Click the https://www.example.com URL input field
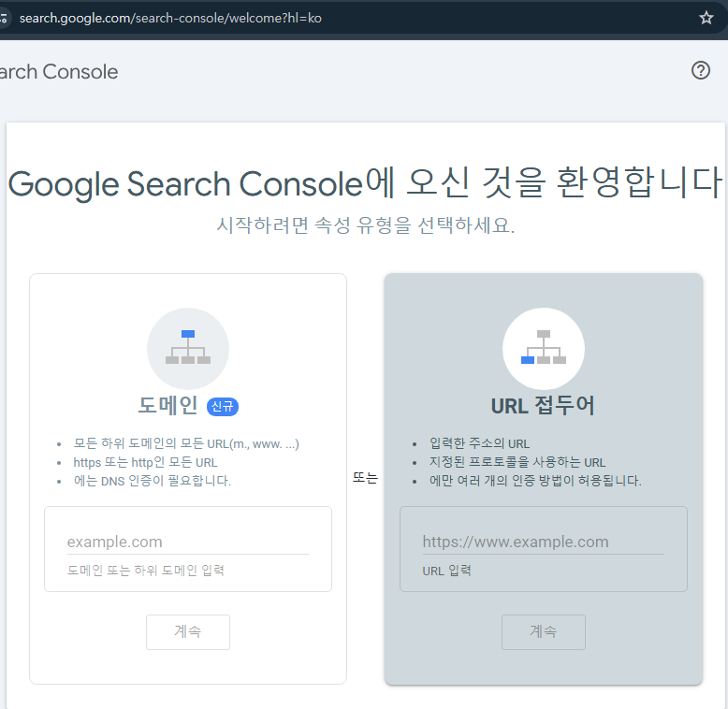728x709 pixels. click(x=543, y=542)
